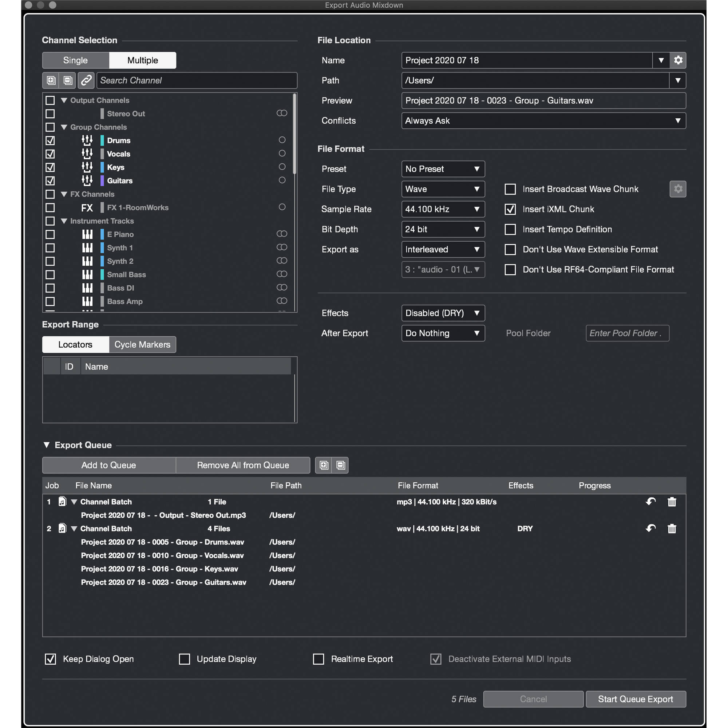Viewport: 728px width, 728px height.
Task: Open naming scheme gear next to Name field
Action: click(x=678, y=60)
